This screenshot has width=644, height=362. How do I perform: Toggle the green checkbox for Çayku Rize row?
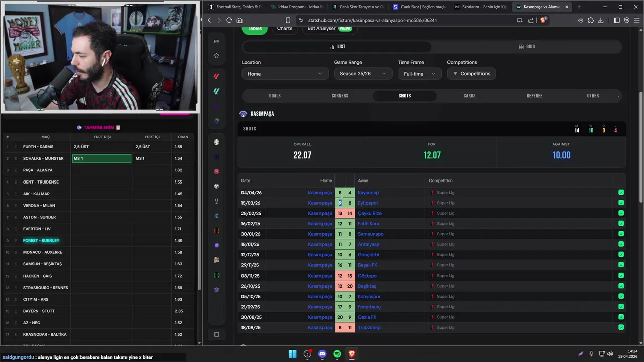pyautogui.click(x=621, y=213)
